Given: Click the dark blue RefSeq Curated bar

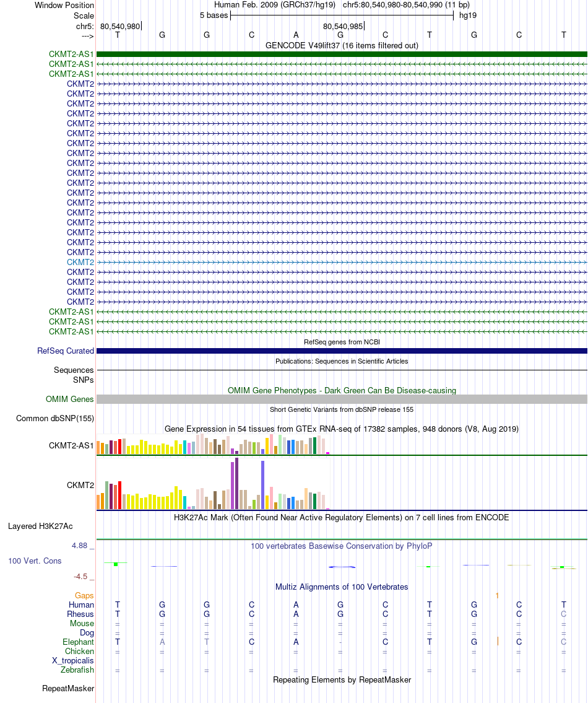Looking at the screenshot, I should 342,351.
